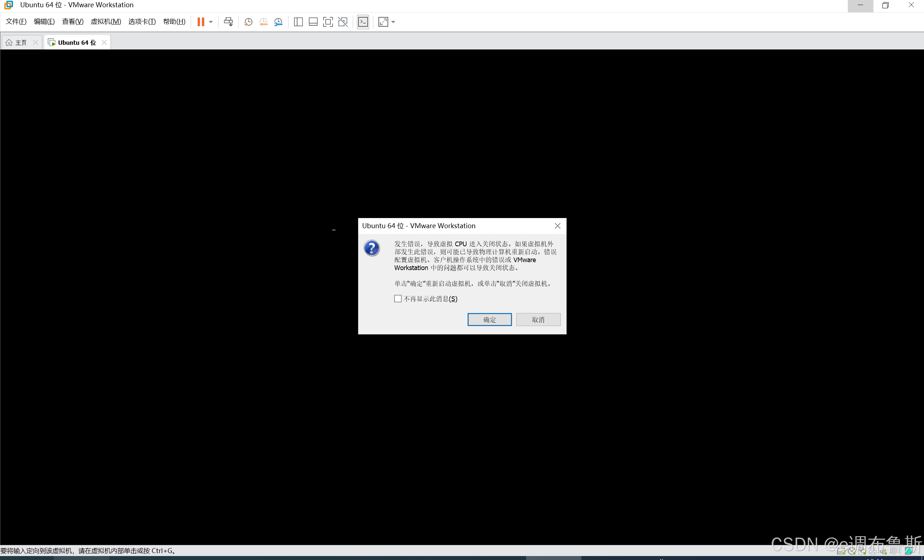
Task: Open the 文件(F) menu
Action: tap(16, 21)
